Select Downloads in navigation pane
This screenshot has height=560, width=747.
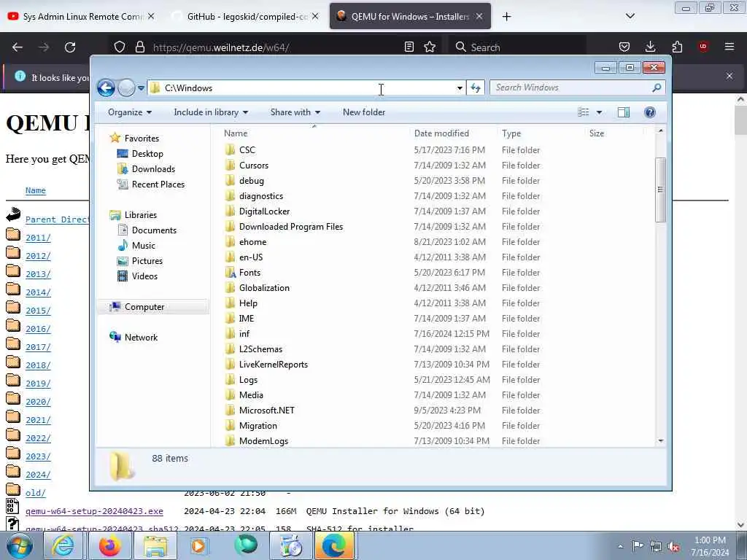[153, 169]
